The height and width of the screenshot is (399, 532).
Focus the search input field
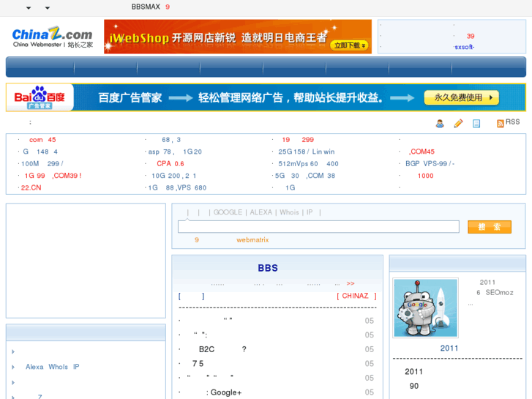click(318, 226)
